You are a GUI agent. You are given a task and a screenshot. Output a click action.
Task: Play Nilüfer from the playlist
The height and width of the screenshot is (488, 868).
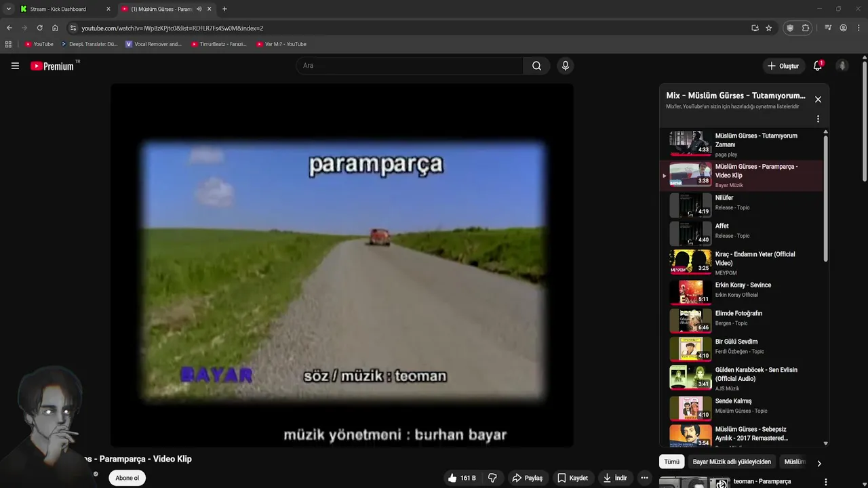click(x=742, y=204)
